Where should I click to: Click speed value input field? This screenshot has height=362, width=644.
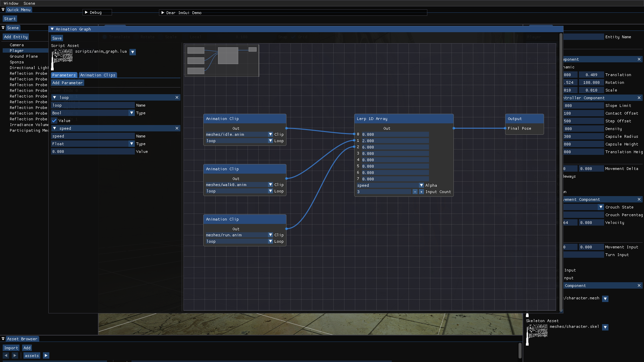(93, 151)
